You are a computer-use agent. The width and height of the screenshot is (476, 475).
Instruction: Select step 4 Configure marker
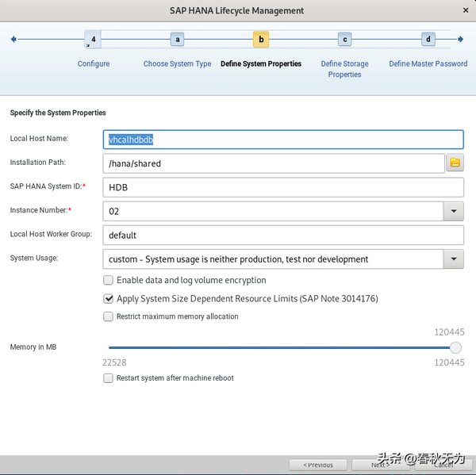point(93,39)
